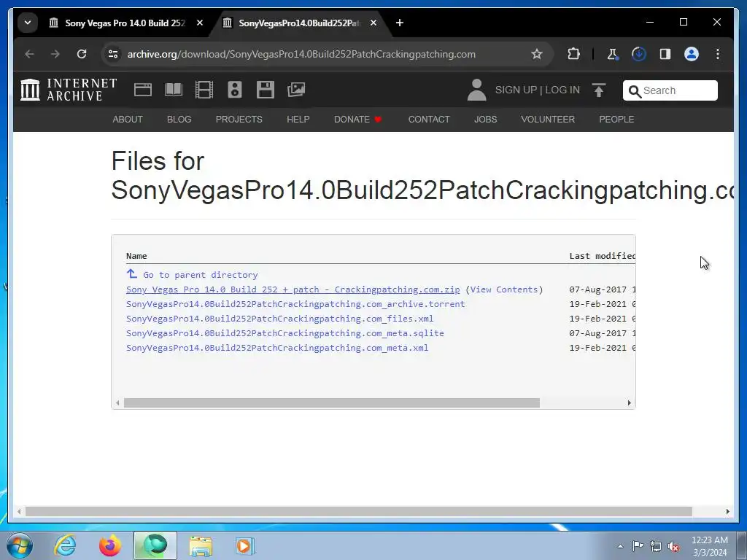
Task: Go back to previous page
Action: click(x=29, y=54)
